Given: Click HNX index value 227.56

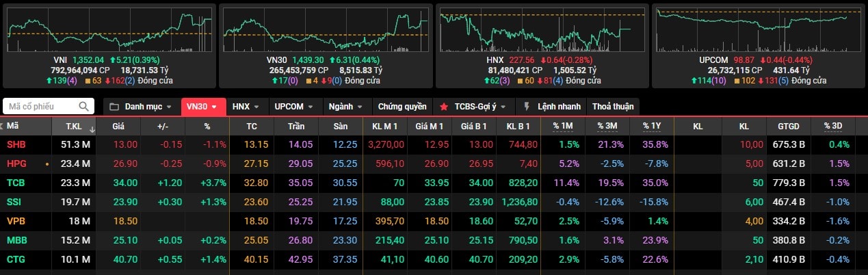Looking at the screenshot, I should [523, 60].
